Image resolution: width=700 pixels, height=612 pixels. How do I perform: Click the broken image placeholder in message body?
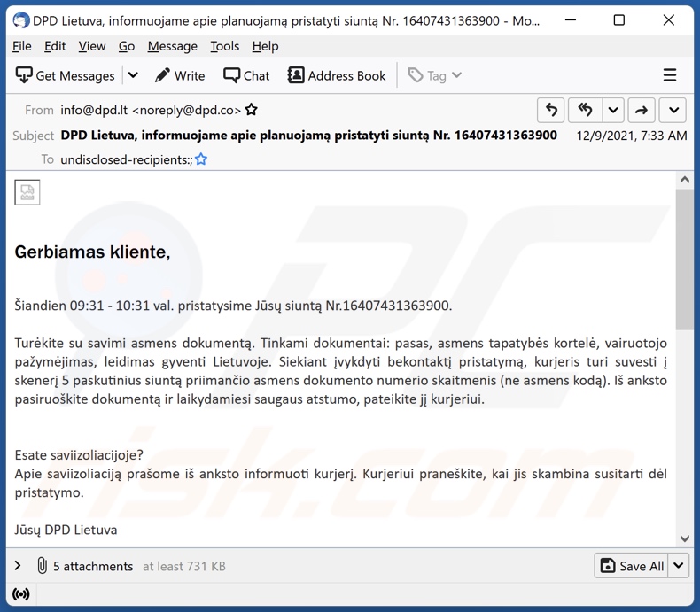point(27,192)
